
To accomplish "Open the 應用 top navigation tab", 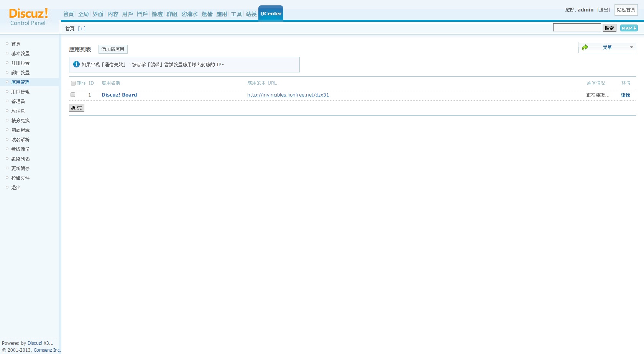I will [x=222, y=14].
